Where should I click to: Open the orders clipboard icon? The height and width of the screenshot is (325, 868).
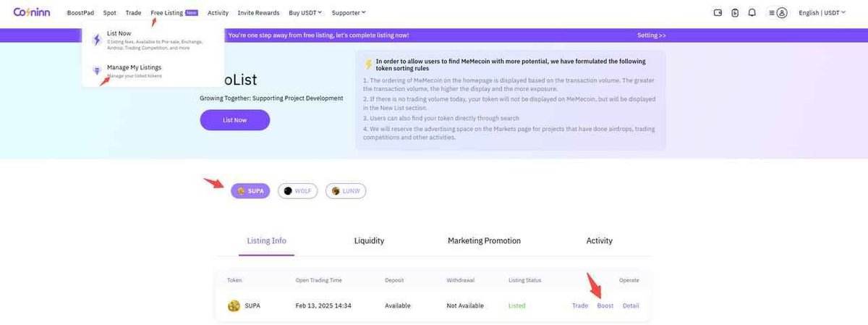(735, 12)
